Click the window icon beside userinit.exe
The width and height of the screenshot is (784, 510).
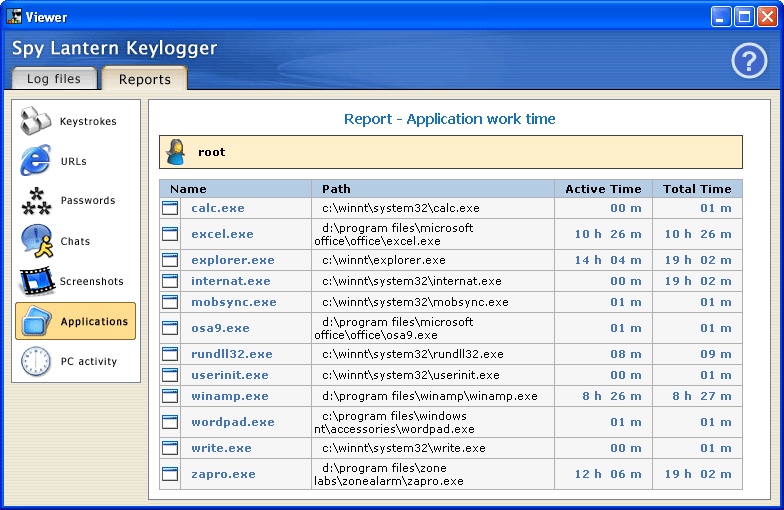(170, 375)
